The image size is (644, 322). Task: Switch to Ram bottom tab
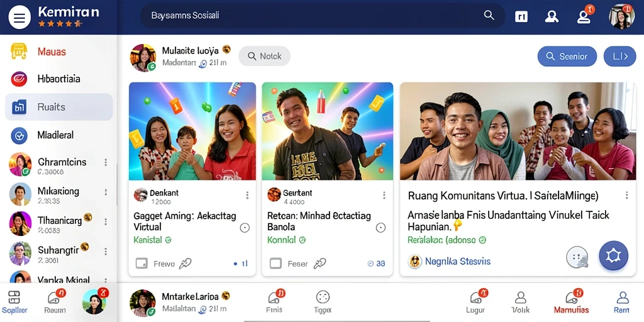[622, 303]
